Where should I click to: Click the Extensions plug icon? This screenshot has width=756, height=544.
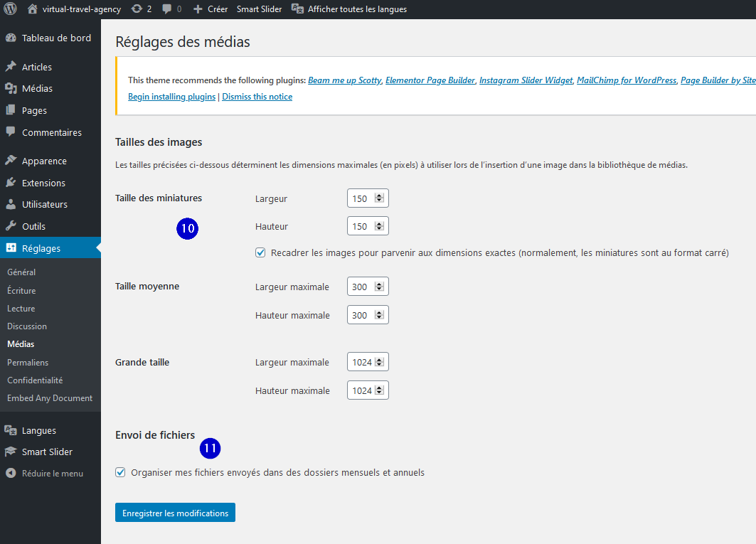[x=11, y=182]
